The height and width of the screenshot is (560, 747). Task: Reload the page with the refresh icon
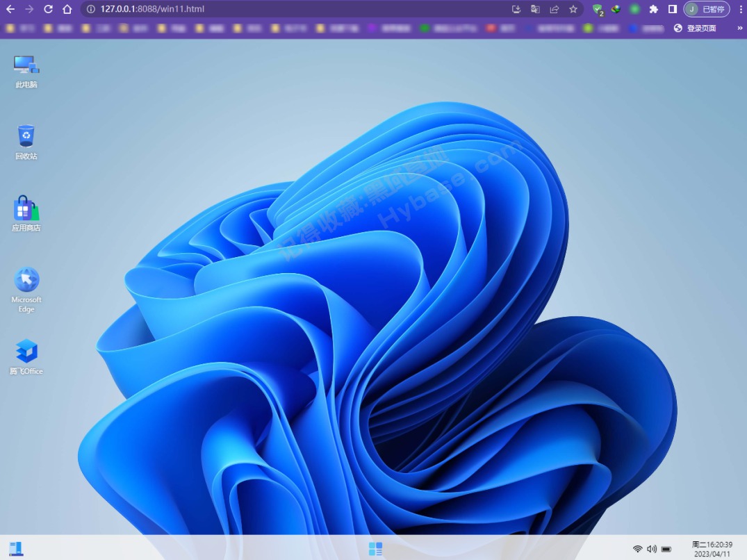48,9
